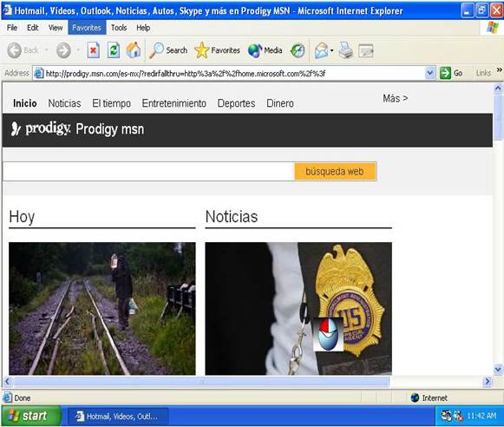Click the second system tray icon

click(458, 416)
